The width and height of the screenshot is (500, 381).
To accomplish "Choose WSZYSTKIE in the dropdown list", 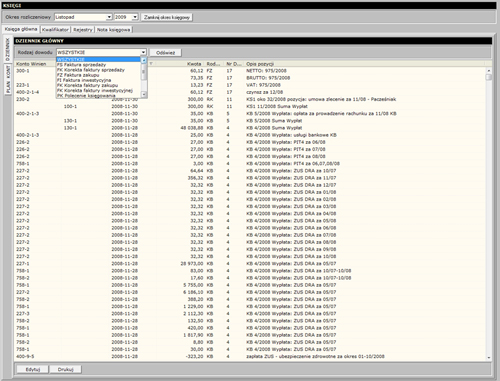I will click(x=98, y=59).
